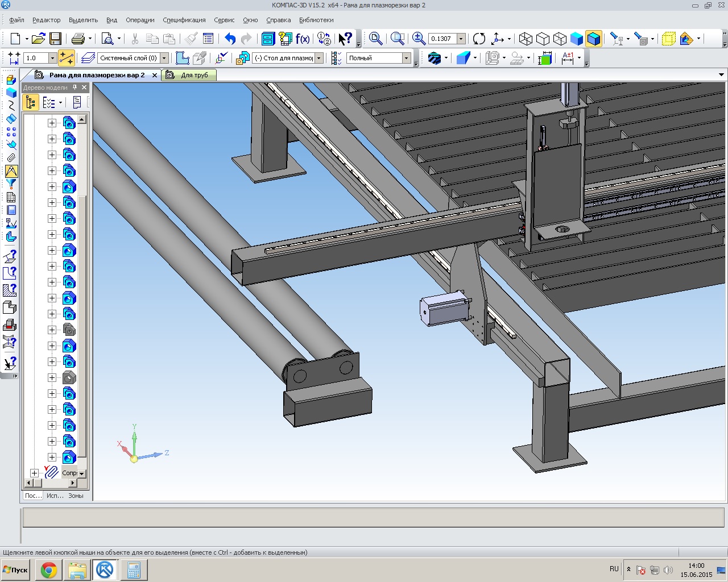Select the Rotate view tool
The height and width of the screenshot is (582, 728).
[x=479, y=39]
